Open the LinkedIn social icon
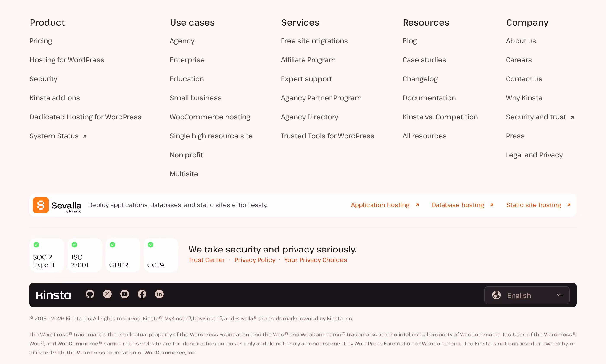Screen dimensions: 606x364 [x=159, y=294]
